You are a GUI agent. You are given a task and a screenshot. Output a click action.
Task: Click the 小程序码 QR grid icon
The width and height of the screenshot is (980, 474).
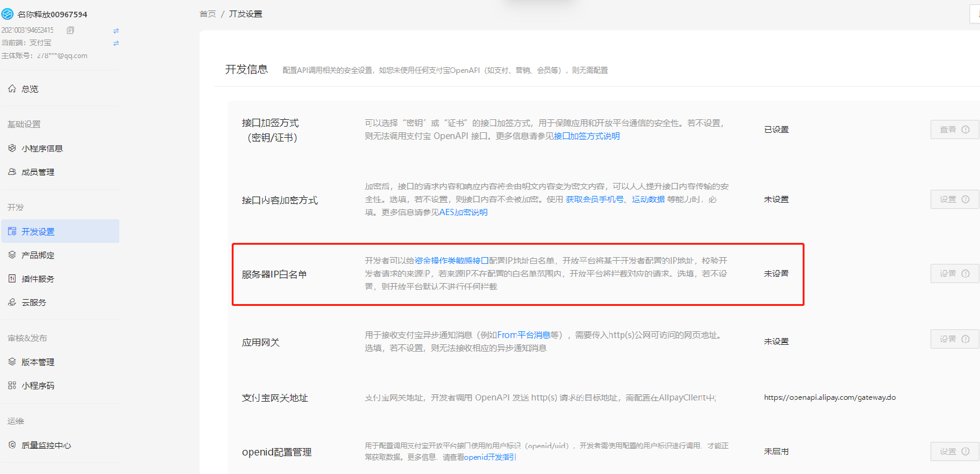coord(12,385)
